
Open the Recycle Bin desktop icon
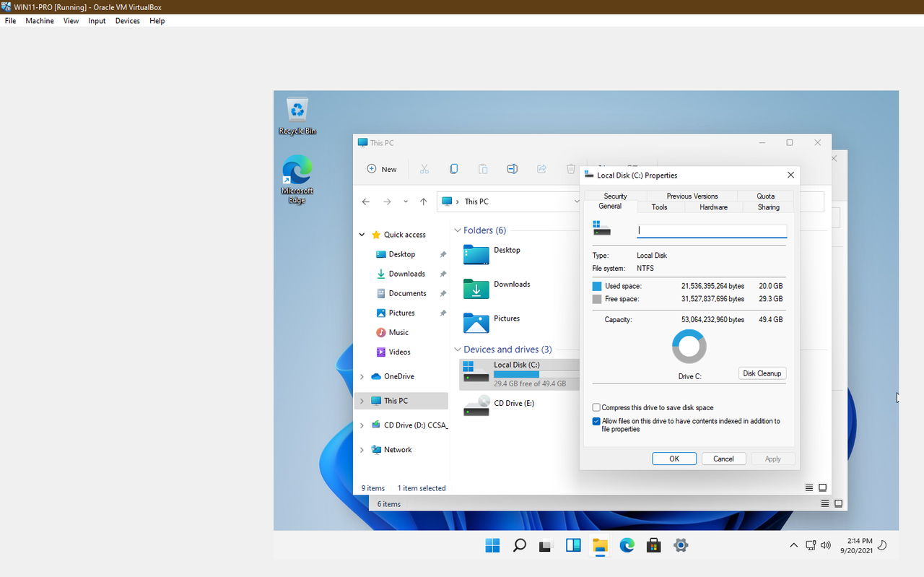(297, 116)
